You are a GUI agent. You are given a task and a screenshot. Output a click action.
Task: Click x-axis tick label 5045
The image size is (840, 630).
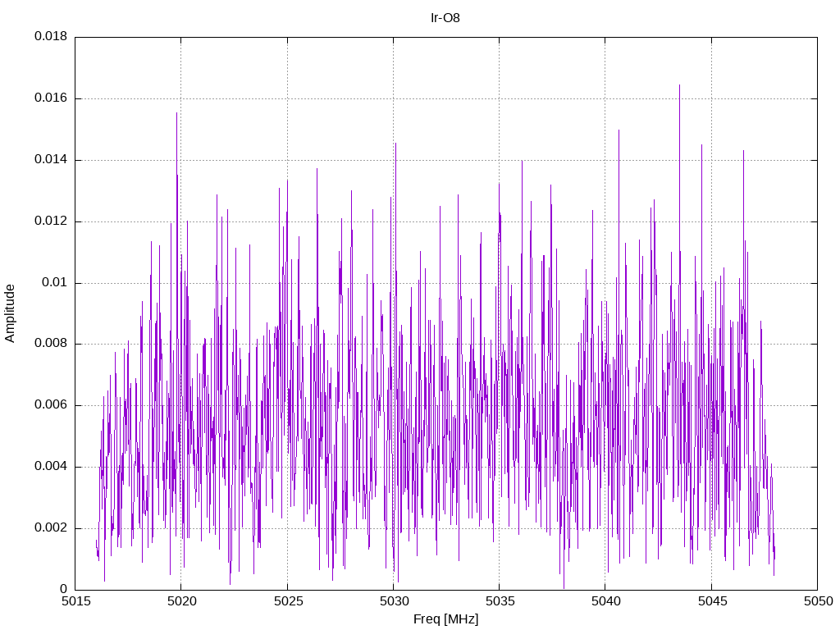coord(712,601)
